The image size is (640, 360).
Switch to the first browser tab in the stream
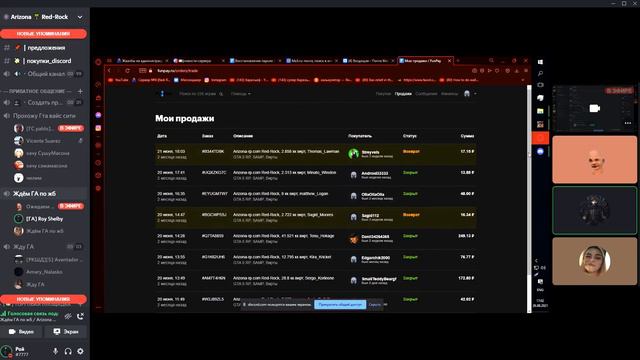pyautogui.click(x=141, y=61)
